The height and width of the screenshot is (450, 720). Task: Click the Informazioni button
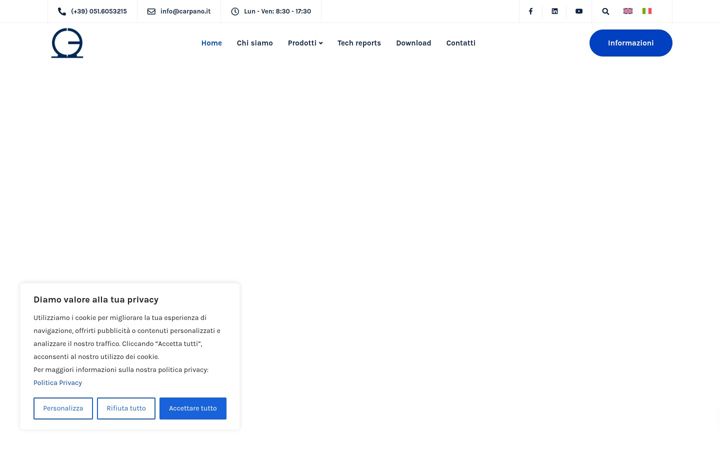(x=630, y=43)
